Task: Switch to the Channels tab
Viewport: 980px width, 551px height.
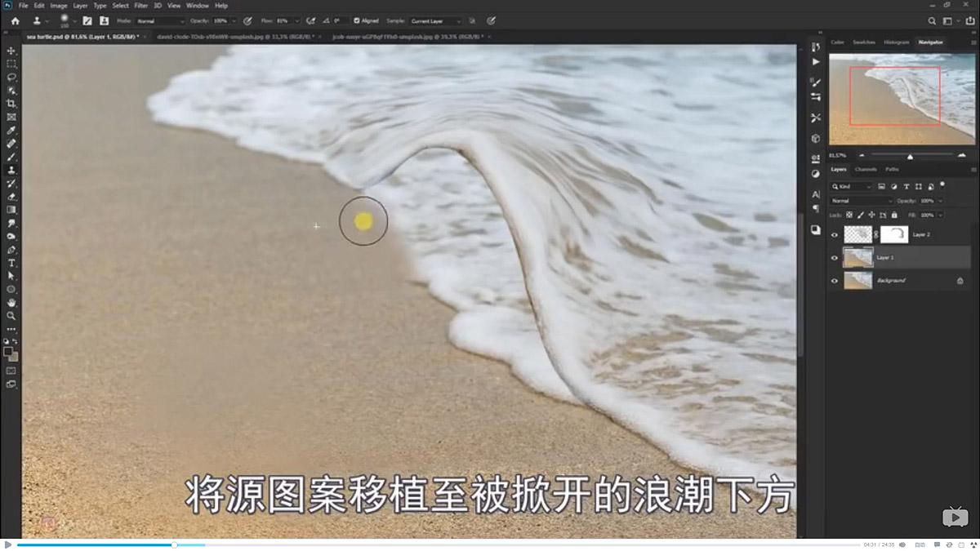Action: (x=865, y=169)
